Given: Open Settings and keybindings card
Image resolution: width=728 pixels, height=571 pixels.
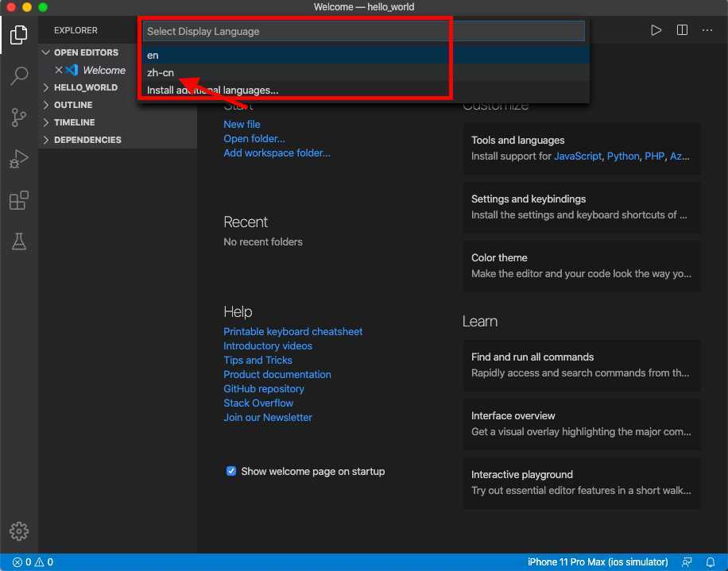Looking at the screenshot, I should click(x=582, y=206).
